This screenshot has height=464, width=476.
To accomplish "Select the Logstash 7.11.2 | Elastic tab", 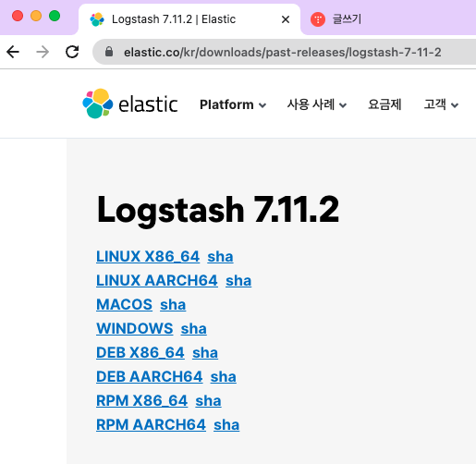I will pyautogui.click(x=189, y=19).
